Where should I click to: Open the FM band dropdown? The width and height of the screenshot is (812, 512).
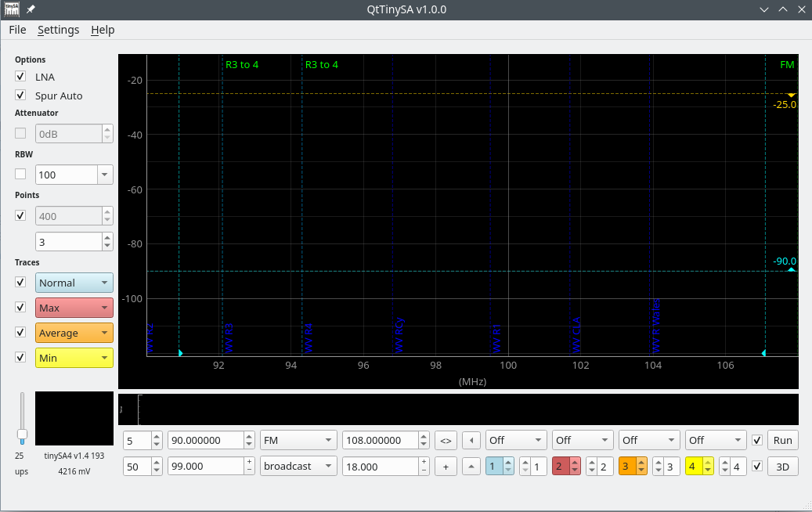coord(298,441)
